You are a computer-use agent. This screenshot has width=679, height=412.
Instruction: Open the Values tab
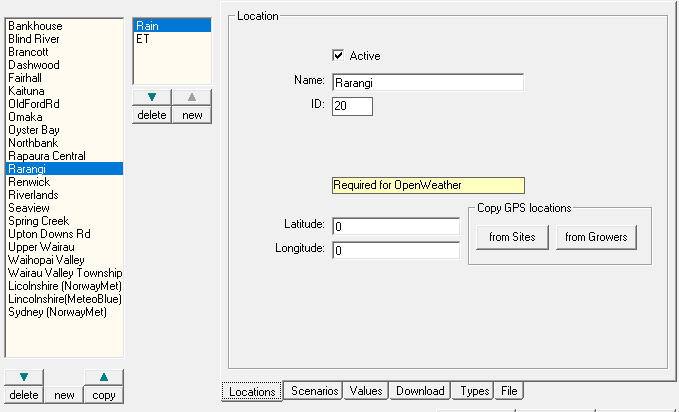tap(366, 391)
